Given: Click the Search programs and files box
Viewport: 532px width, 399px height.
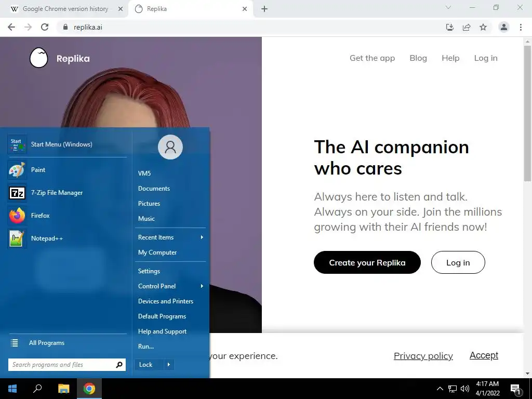Looking at the screenshot, I should [67, 365].
